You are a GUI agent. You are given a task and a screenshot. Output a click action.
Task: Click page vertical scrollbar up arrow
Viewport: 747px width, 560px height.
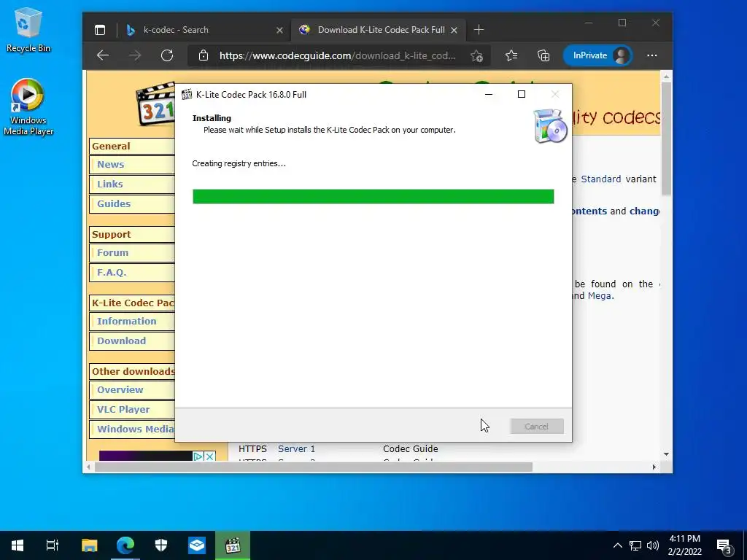click(x=667, y=76)
